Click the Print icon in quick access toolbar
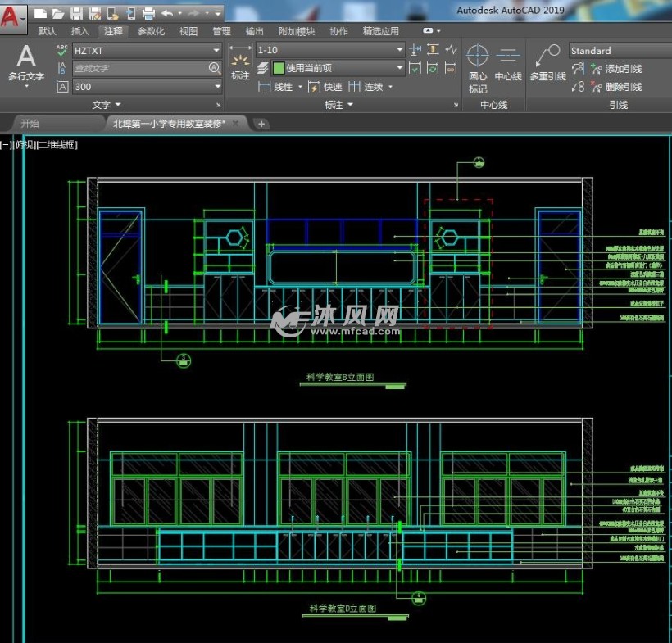Screen dimensions: 672x643 click(x=148, y=13)
